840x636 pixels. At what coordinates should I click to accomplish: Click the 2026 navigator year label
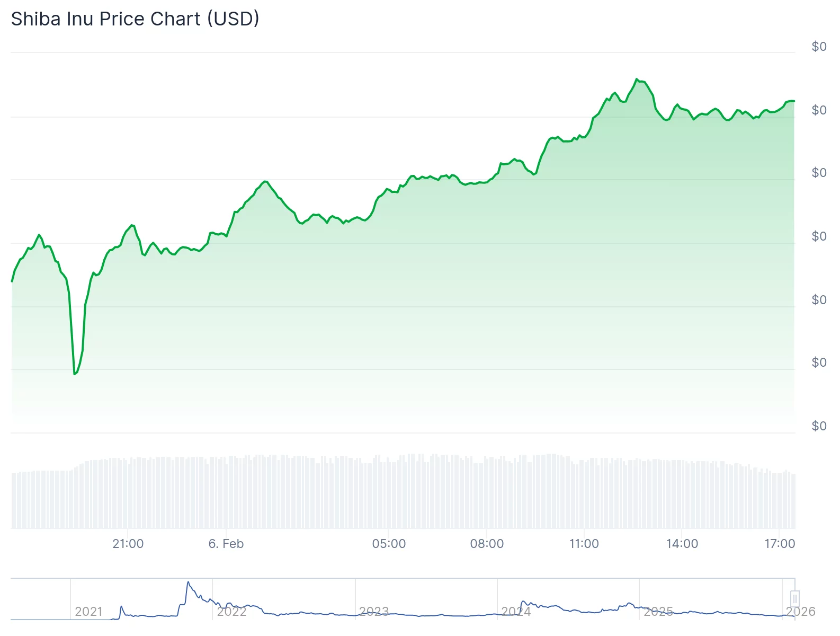point(800,612)
